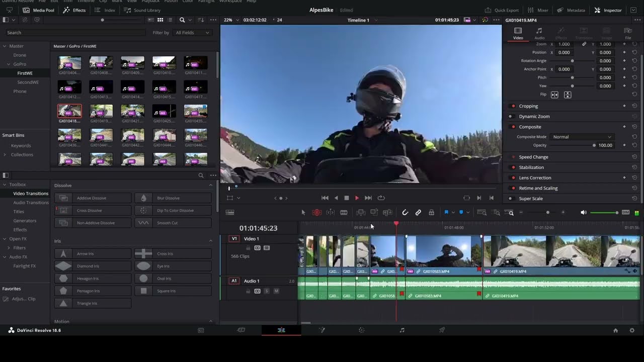Collapse the Toolbox tree
The width and height of the screenshot is (644, 362).
pyautogui.click(x=5, y=185)
